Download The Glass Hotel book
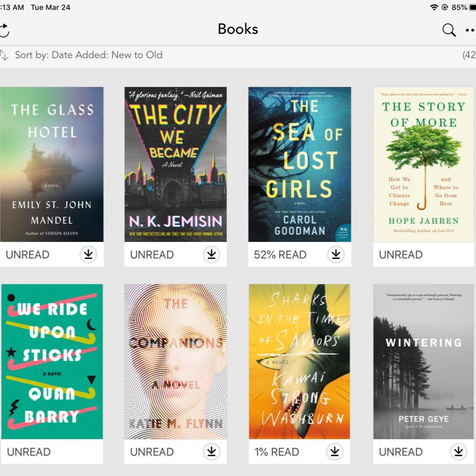This screenshot has height=476, width=476. 88,254
